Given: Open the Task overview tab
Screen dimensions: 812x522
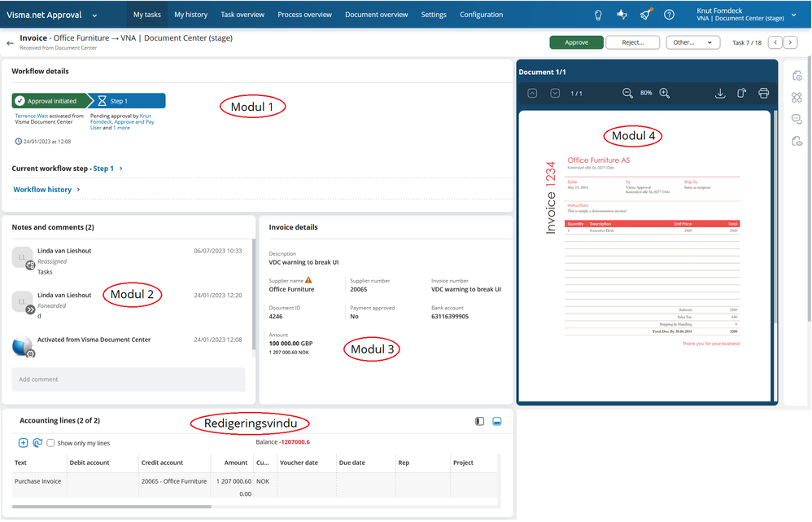Looking at the screenshot, I should pyautogui.click(x=242, y=15).
